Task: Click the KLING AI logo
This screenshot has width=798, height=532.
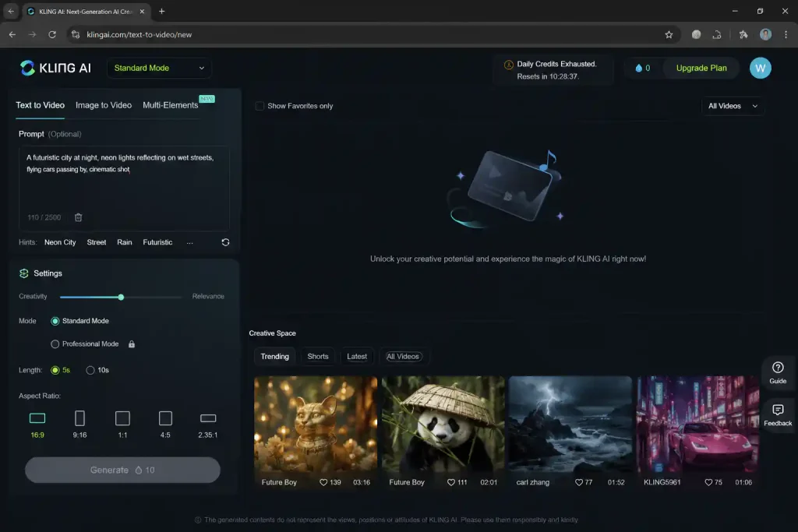Action: click(x=55, y=68)
